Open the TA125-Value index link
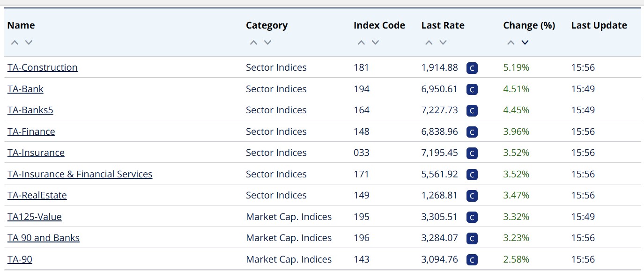This screenshot has width=644, height=271. click(35, 217)
